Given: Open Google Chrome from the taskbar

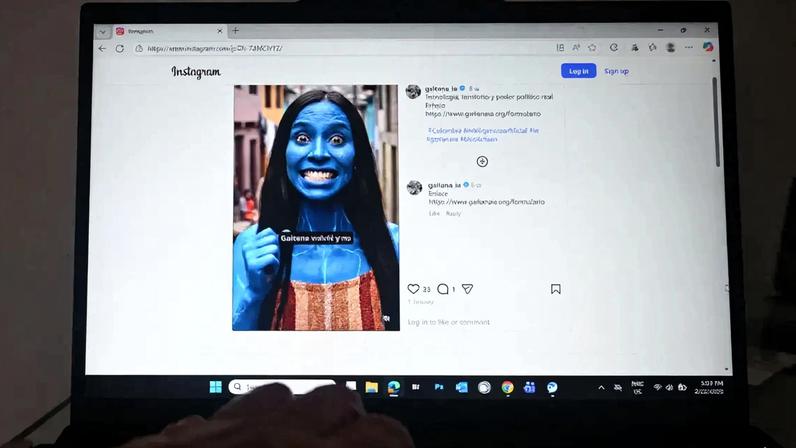Looking at the screenshot, I should click(507, 388).
